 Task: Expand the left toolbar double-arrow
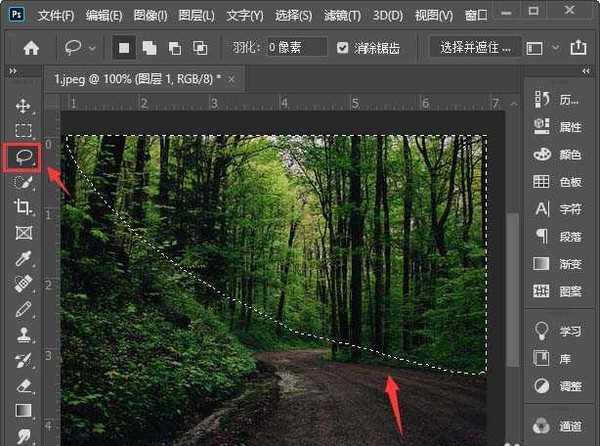(12, 73)
